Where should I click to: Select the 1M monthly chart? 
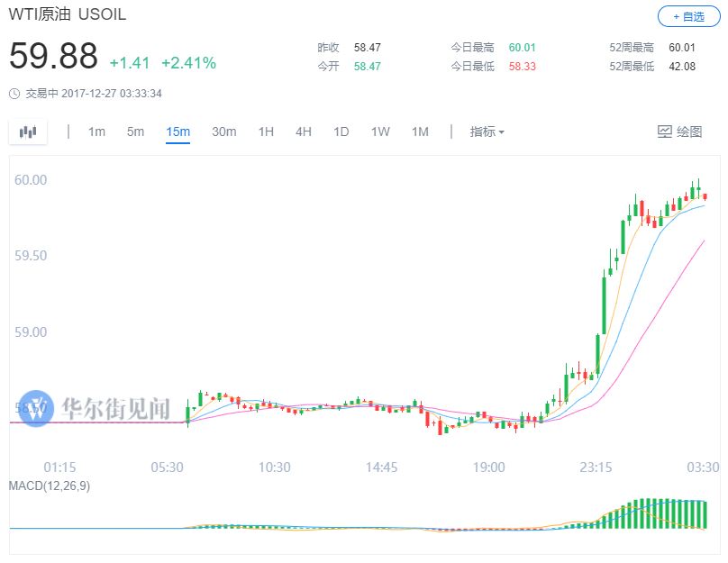(x=420, y=132)
